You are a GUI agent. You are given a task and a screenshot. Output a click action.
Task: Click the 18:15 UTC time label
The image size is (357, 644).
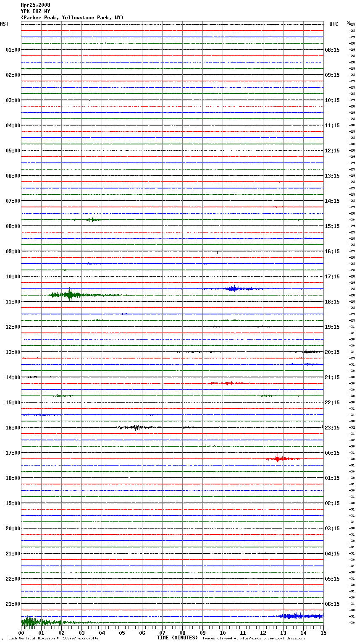tap(332, 302)
